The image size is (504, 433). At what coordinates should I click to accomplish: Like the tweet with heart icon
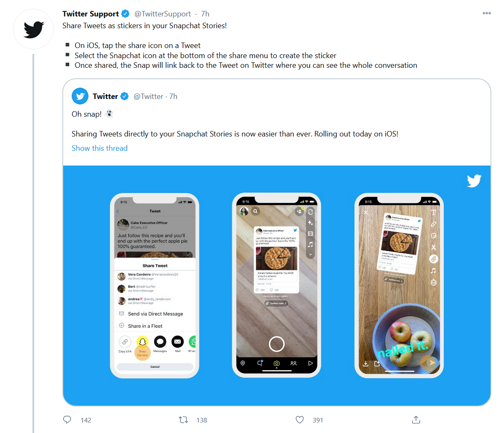300,420
